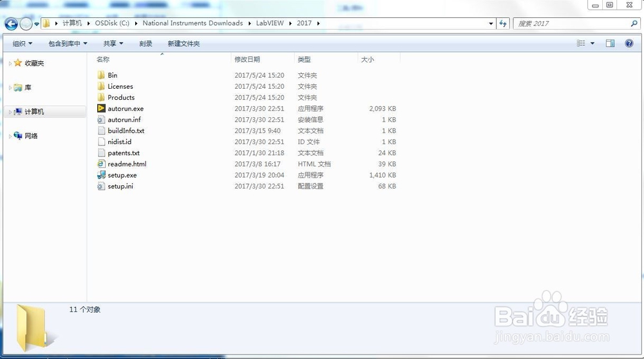644x359 pixels.
Task: Click the file name setup.exe
Action: click(x=122, y=175)
